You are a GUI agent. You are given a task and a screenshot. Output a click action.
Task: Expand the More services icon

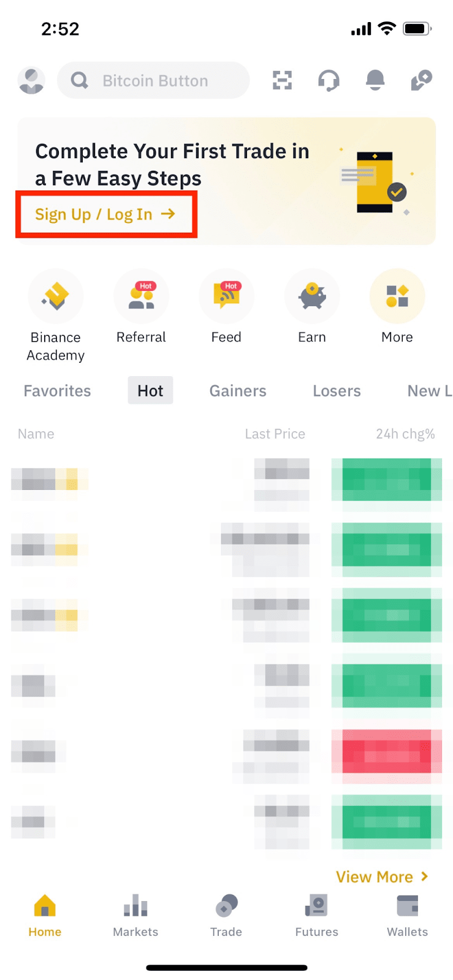[397, 297]
